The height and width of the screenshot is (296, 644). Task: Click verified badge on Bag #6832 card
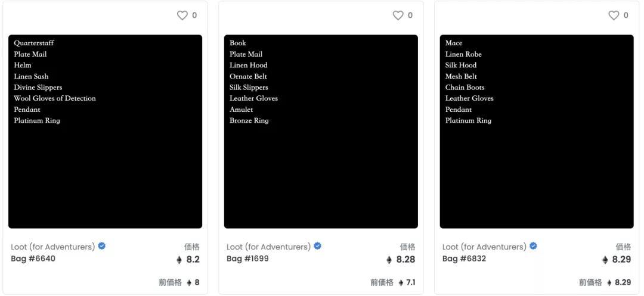(x=533, y=246)
